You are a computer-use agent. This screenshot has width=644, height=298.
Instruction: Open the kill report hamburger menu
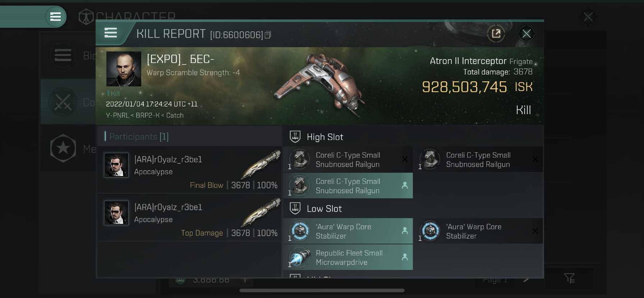[111, 33]
